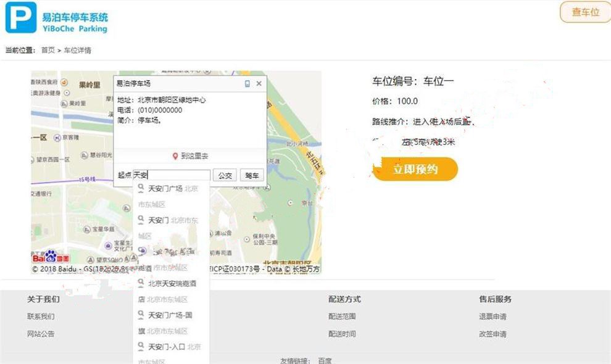This screenshot has height=364, width=611.
Task: Open the 退票申请 footer link
Action: pos(492,316)
